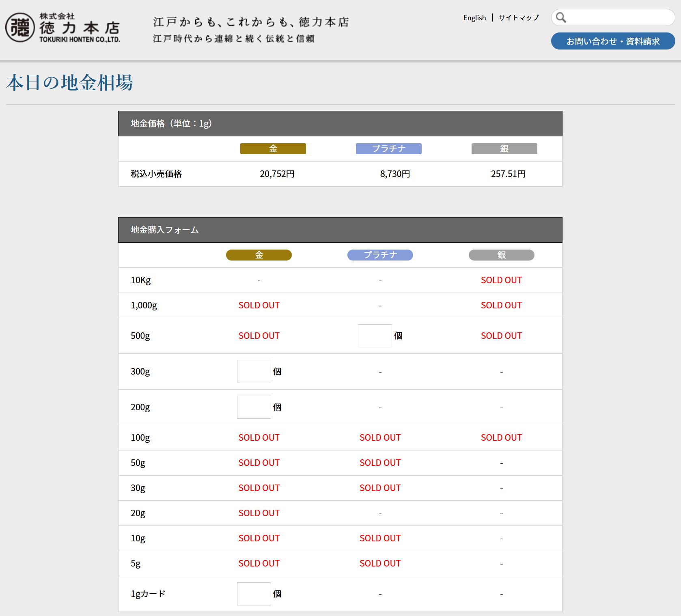This screenshot has height=616, width=681.
Task: Click the 地金購入フォーム section header
Action: point(165,230)
